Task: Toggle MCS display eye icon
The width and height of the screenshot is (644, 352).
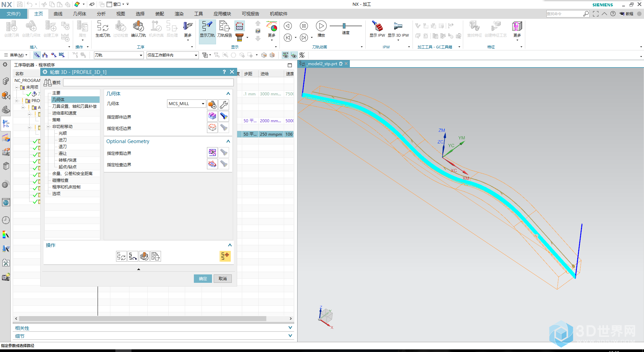Action: click(285, 55)
